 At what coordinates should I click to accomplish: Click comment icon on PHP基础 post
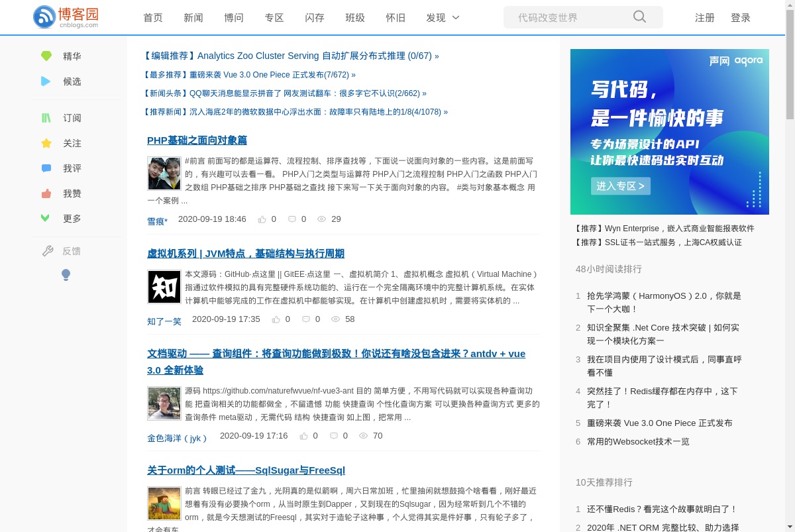pos(292,219)
